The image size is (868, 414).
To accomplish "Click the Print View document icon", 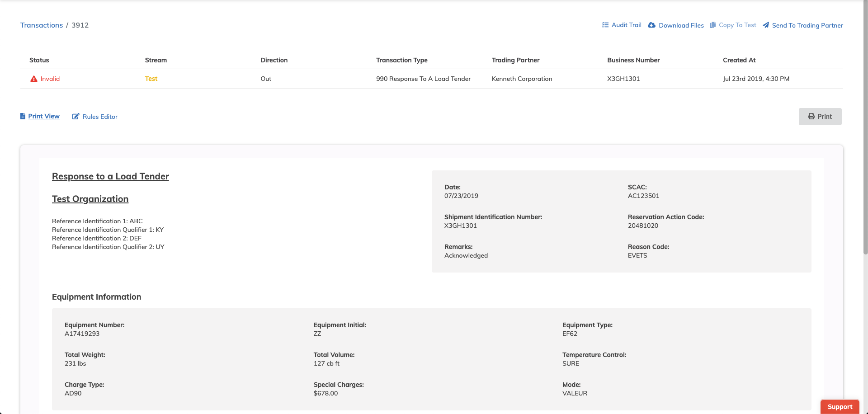I will coord(23,116).
